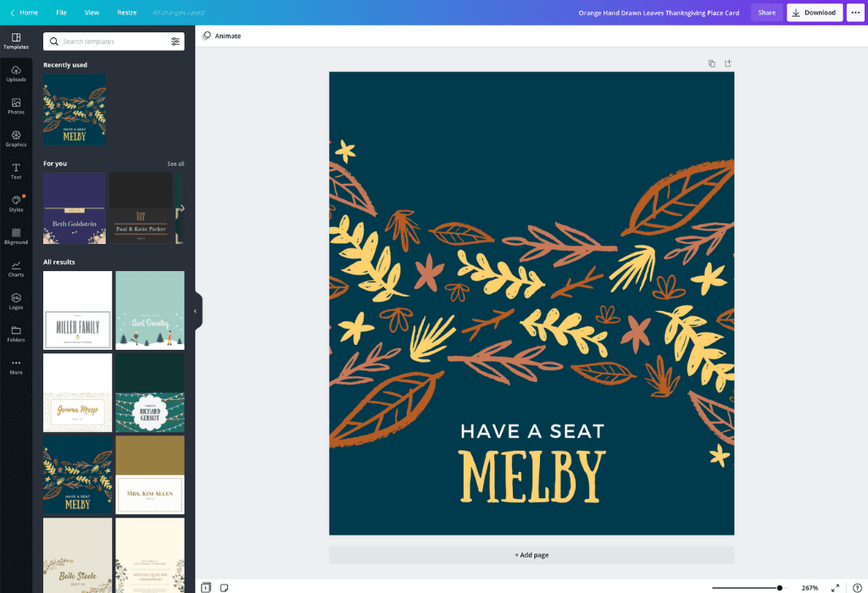
Task: Toggle the notes icon in bottom bar
Action: tap(225, 588)
